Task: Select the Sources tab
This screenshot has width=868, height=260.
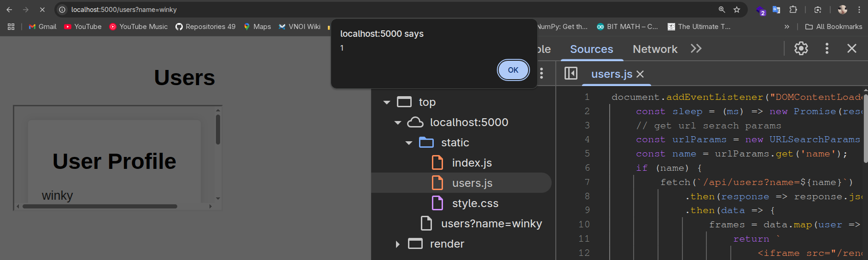Action: (591, 49)
